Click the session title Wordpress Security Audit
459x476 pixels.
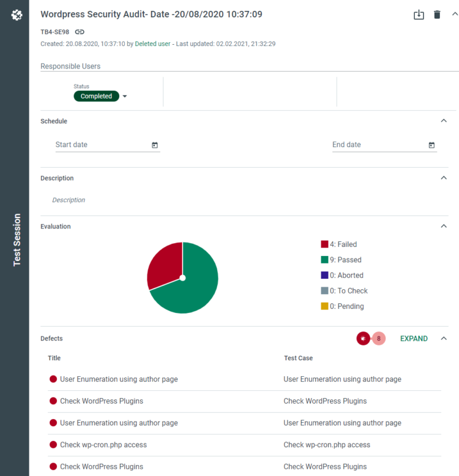(x=151, y=14)
